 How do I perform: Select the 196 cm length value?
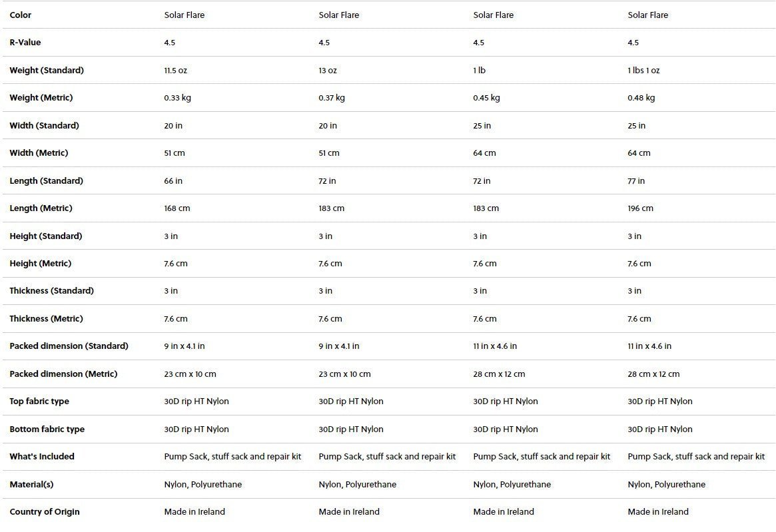[641, 208]
